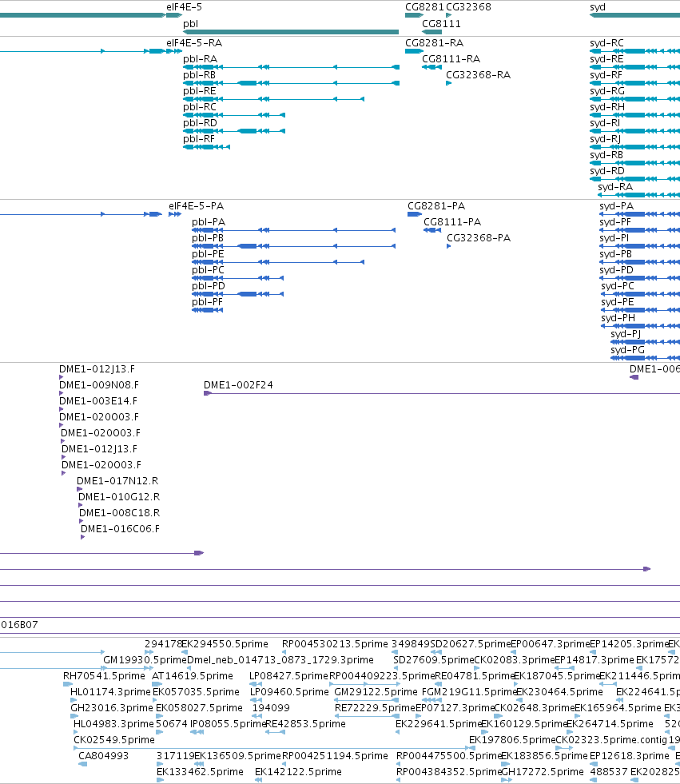Click the pbl-PE protein label
Screen dimensions: 680x784
pyautogui.click(x=208, y=254)
